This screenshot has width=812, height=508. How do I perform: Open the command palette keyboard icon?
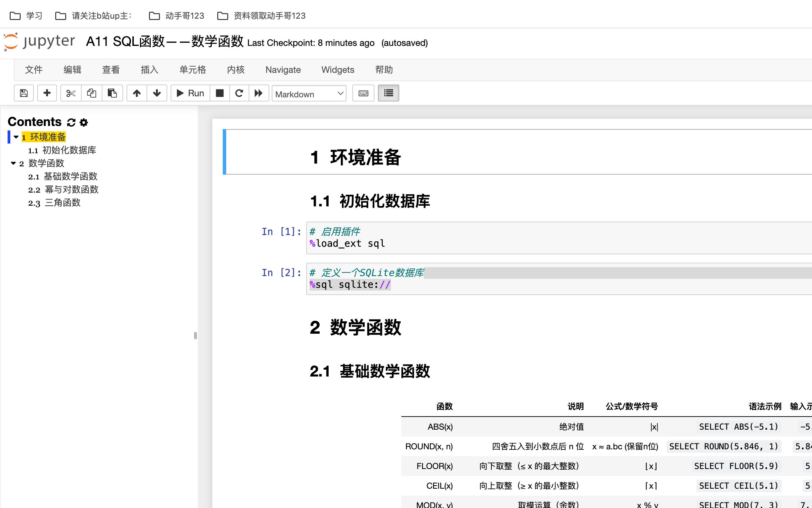click(x=363, y=93)
